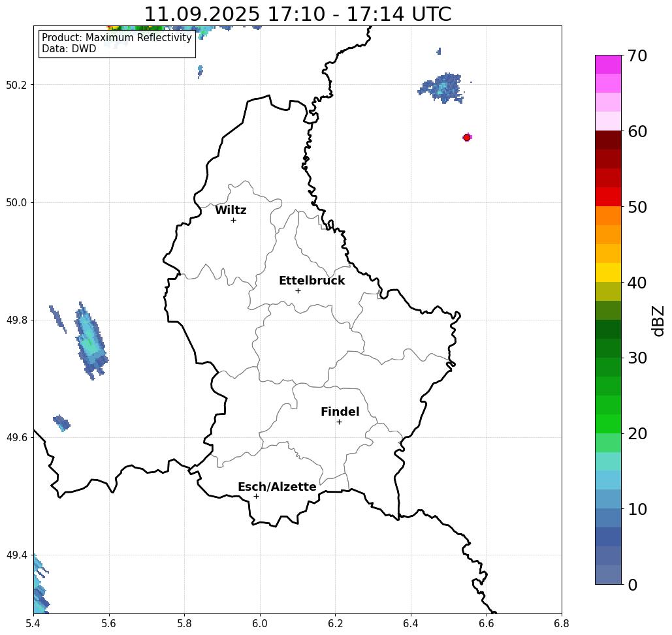The height and width of the screenshot is (635, 672).
Task: Select the Esch/Alzette station label
Action: tap(277, 487)
